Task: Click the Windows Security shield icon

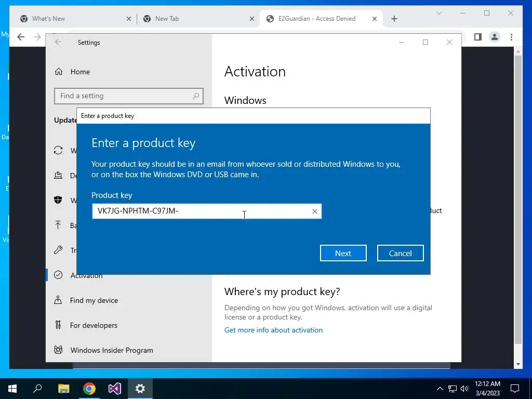Action: click(x=58, y=200)
